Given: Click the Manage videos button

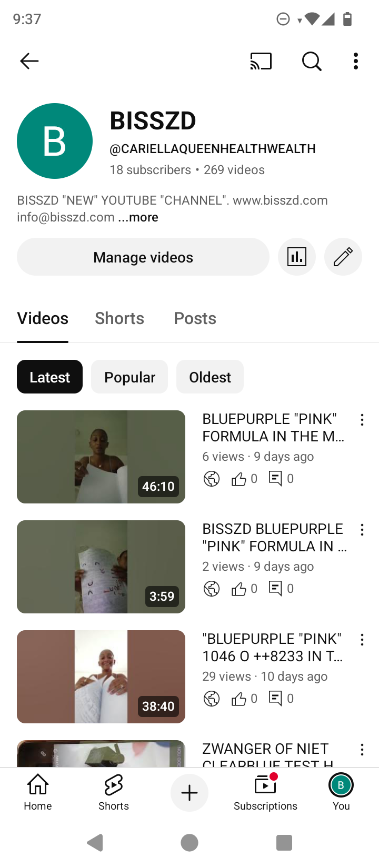Looking at the screenshot, I should (x=143, y=257).
